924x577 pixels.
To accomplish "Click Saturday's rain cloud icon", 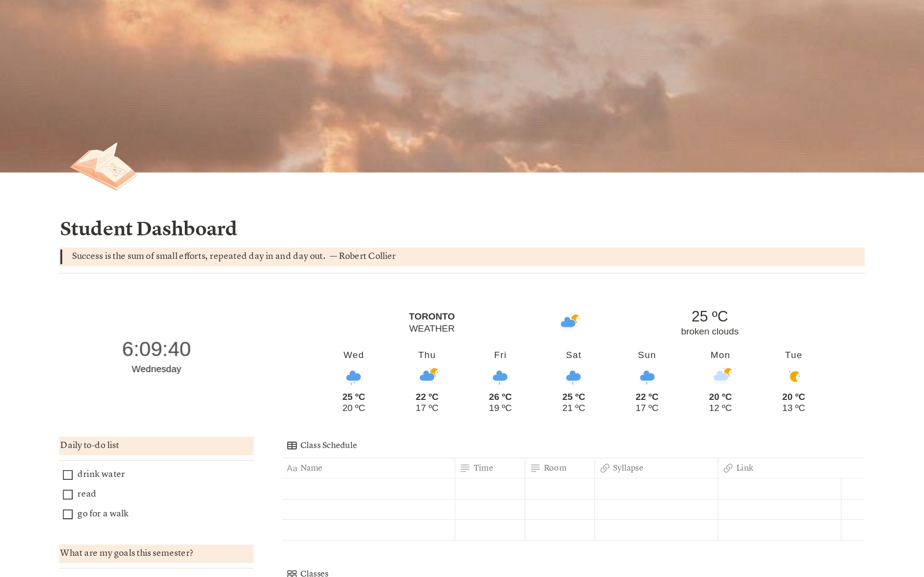I will click(x=573, y=376).
